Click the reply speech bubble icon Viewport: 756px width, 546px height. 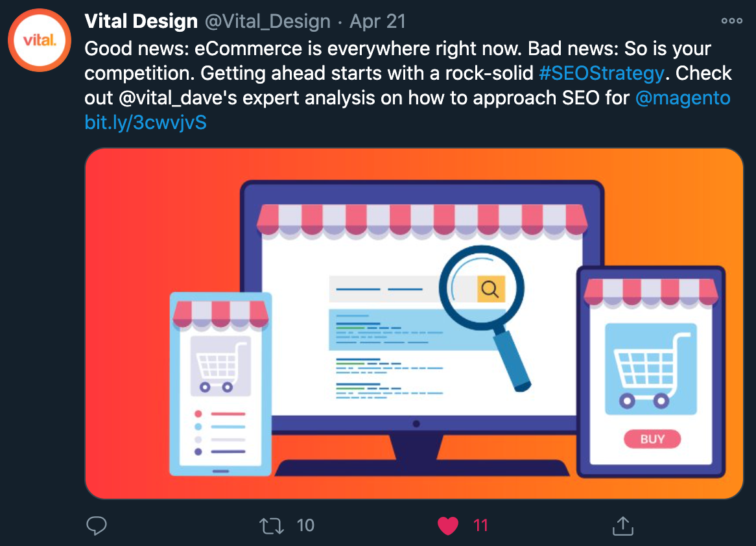click(x=97, y=525)
